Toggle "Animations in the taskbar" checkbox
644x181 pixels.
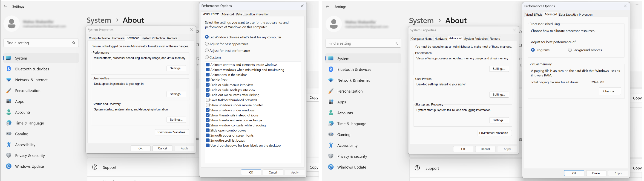click(207, 75)
